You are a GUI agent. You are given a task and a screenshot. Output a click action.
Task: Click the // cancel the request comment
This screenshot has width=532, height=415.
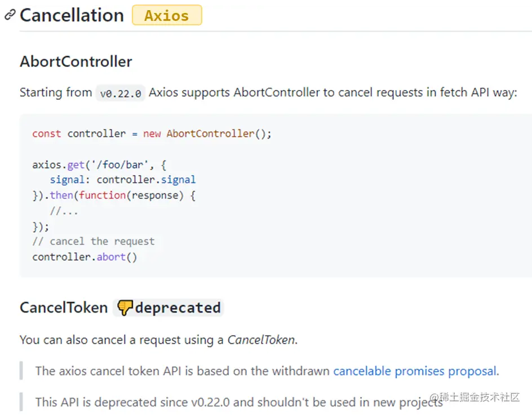tap(94, 242)
